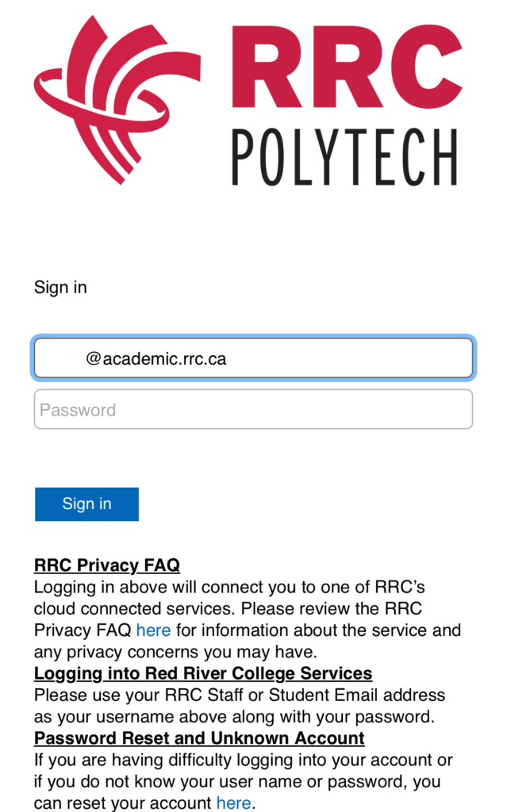Open the RRC Privacy FAQ here link
507x812 pixels.
point(153,630)
